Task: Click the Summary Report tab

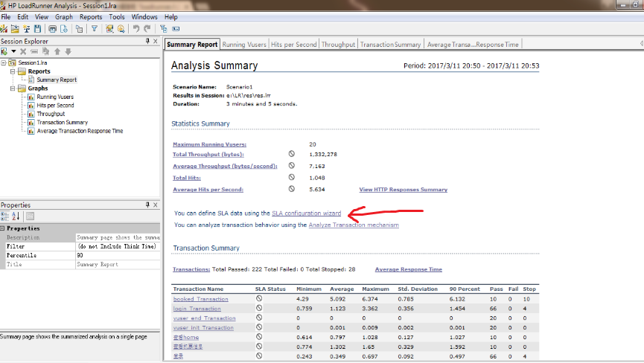Action: point(192,45)
